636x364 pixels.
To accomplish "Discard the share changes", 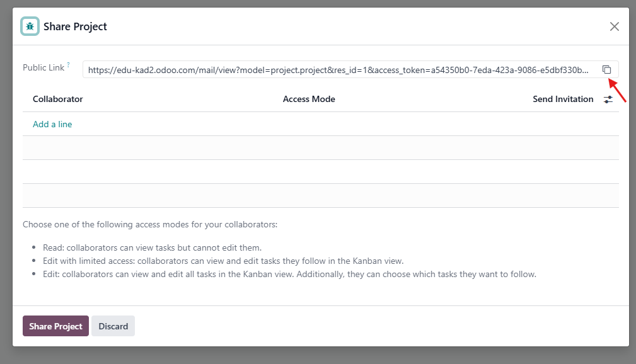I will [x=113, y=326].
